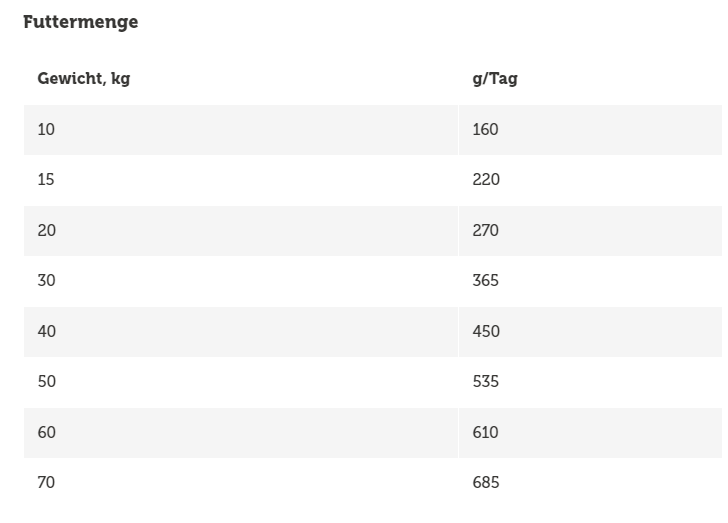Click the 450 g/Tag value
Screen dimensions: 728x523
pos(485,331)
